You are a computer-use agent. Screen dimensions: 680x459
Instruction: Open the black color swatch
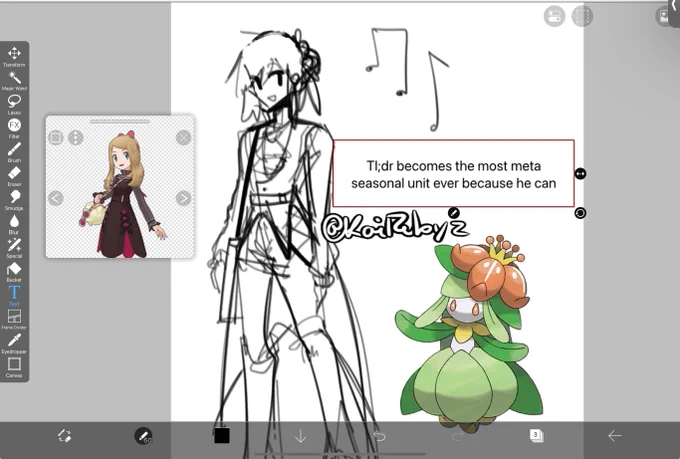(x=222, y=436)
